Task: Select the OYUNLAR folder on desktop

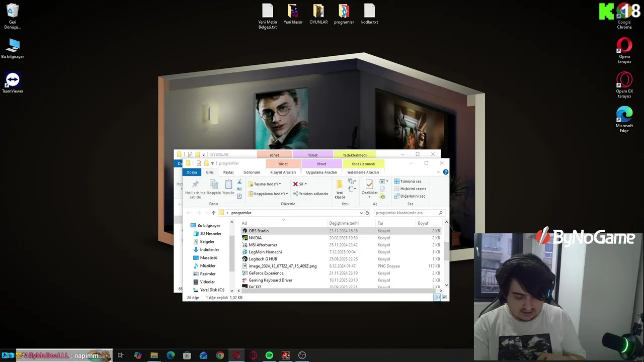Action: click(318, 14)
